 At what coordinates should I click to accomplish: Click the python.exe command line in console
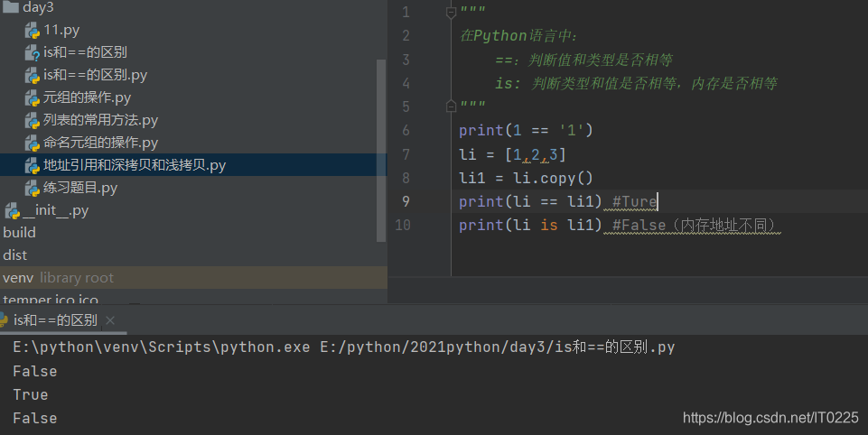344,347
